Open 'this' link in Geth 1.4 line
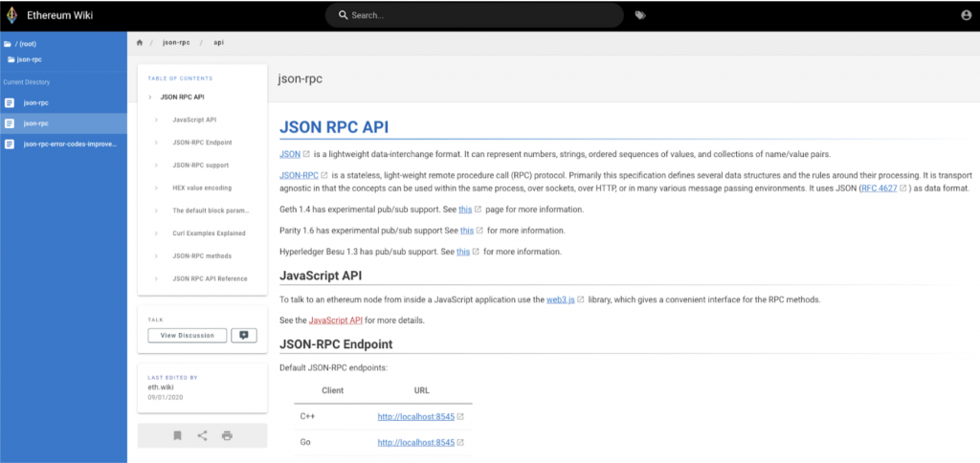The width and height of the screenshot is (980, 463). [465, 209]
